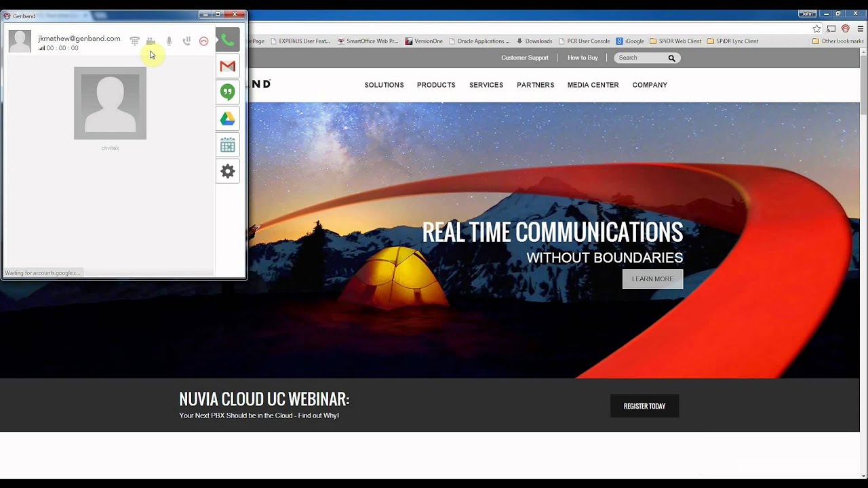Open the Chrome hamburger menu
Screen dimensions: 868x488
tap(859, 28)
